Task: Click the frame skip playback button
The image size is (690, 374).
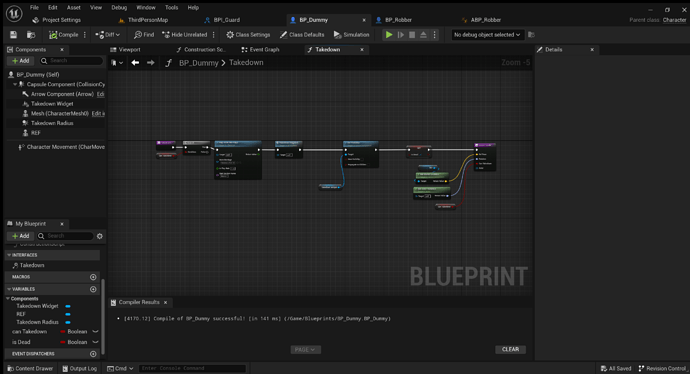Action: click(x=400, y=35)
